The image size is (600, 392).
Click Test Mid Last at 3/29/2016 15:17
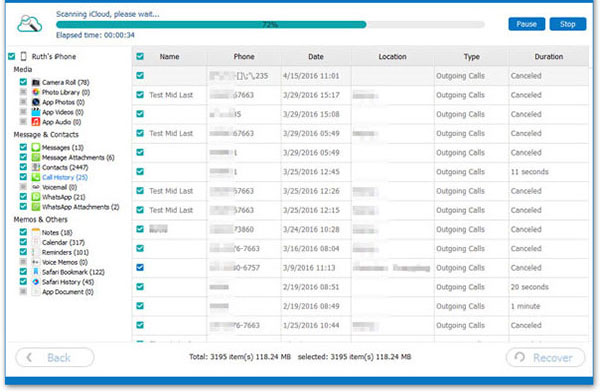[x=171, y=95]
